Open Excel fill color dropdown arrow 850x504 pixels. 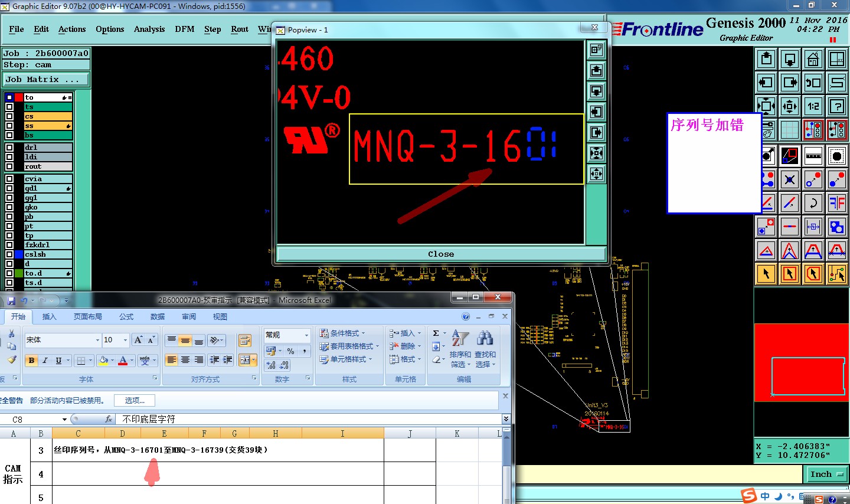(x=112, y=360)
